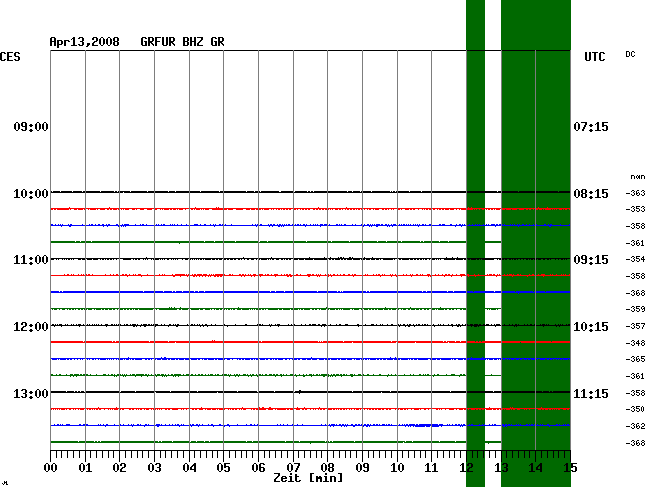Click minute 03 on the time axis
This screenshot has height=494, width=650.
(x=154, y=468)
